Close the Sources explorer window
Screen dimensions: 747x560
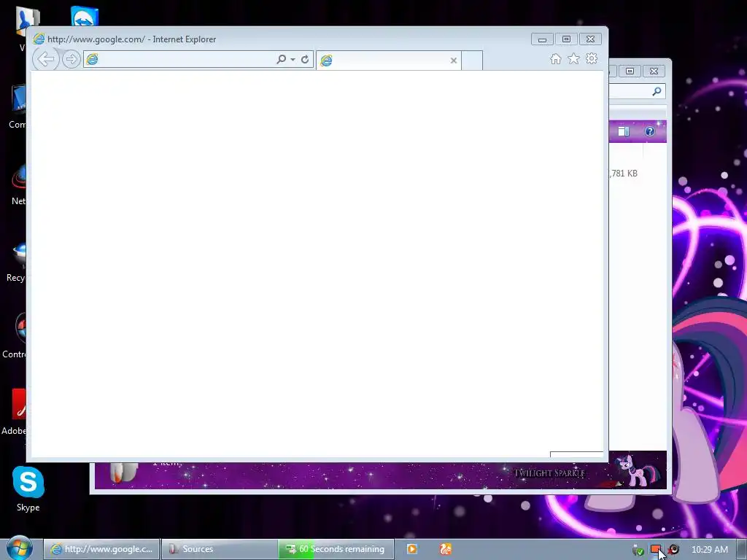point(654,71)
